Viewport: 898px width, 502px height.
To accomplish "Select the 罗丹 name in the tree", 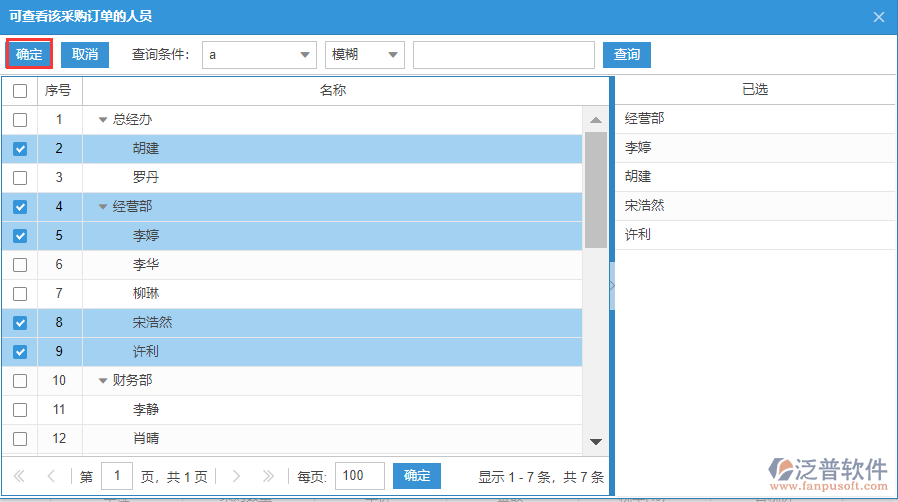I will tap(145, 177).
